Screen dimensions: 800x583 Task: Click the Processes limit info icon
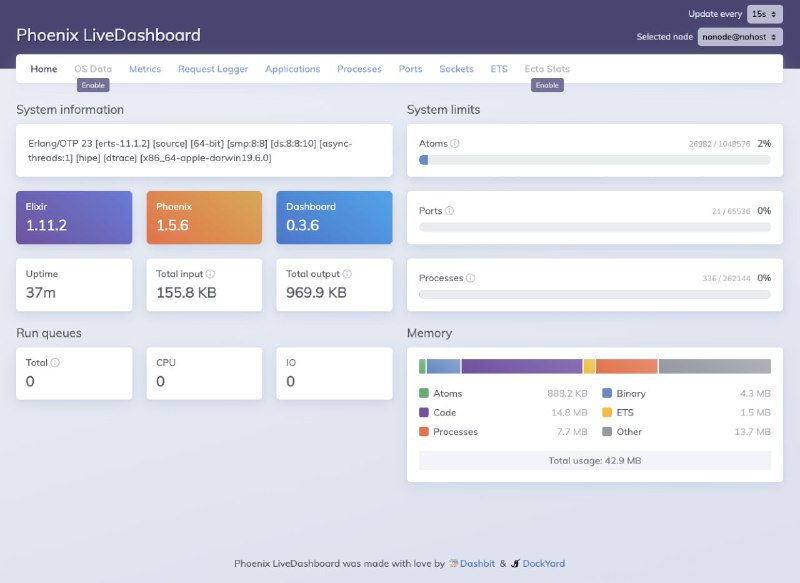(470, 278)
